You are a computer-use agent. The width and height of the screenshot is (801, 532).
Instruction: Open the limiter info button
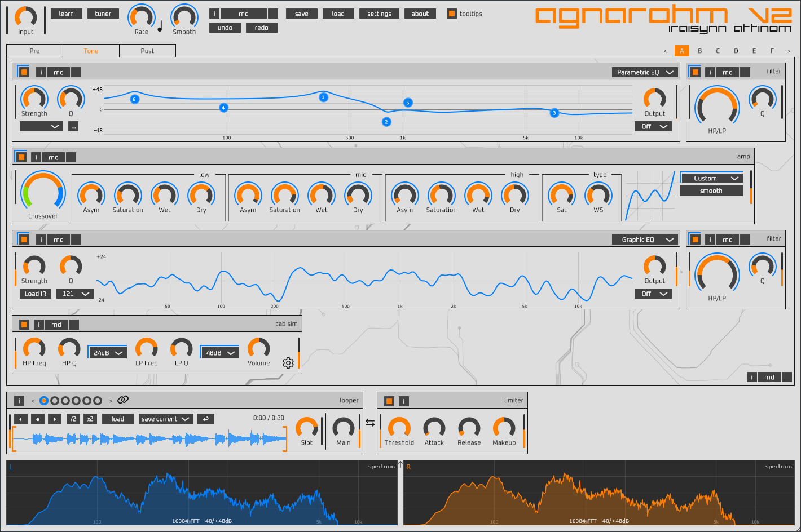pos(404,401)
